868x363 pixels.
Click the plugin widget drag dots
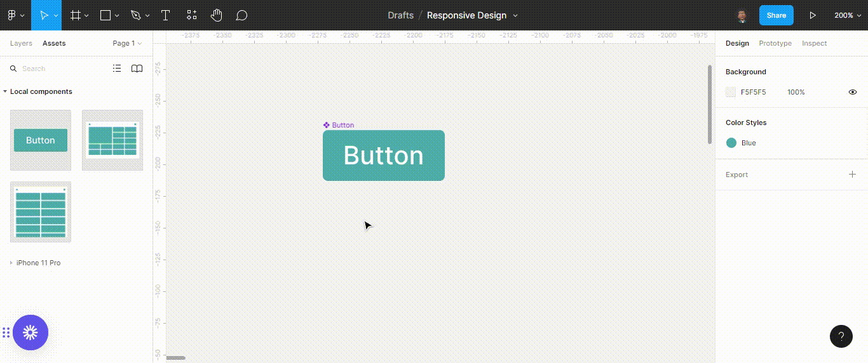[x=5, y=333]
